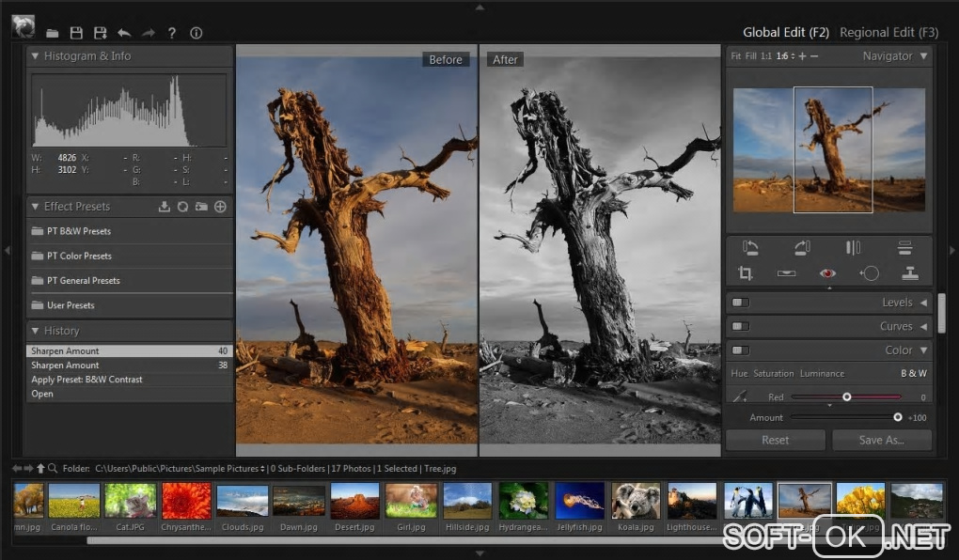959x560 pixels.
Task: Click the Save As... button
Action: 881,440
